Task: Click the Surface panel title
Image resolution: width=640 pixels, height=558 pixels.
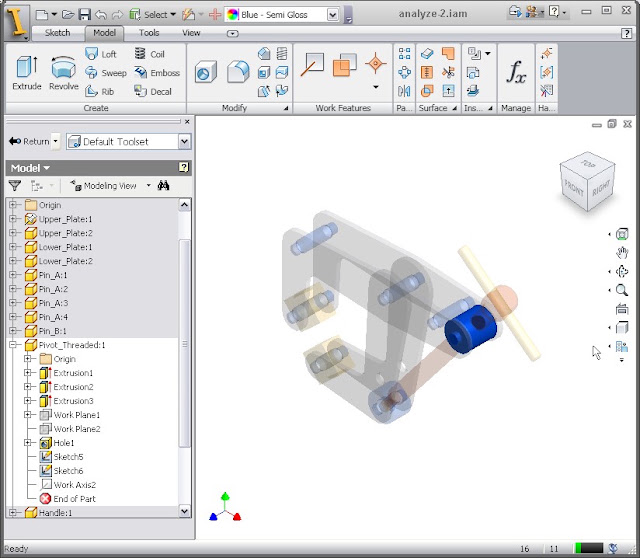Action: (433, 108)
